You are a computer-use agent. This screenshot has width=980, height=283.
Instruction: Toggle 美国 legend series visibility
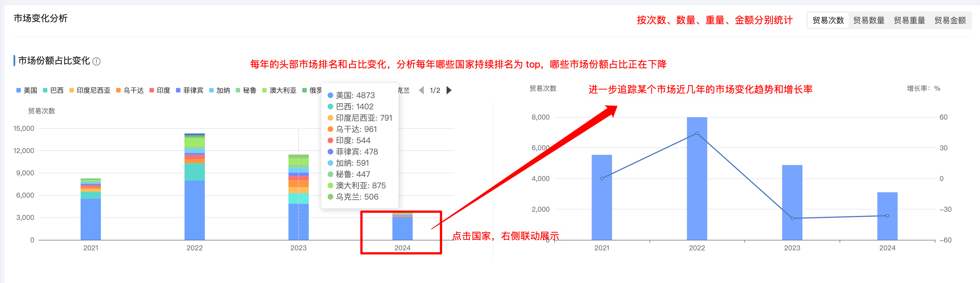[x=27, y=90]
